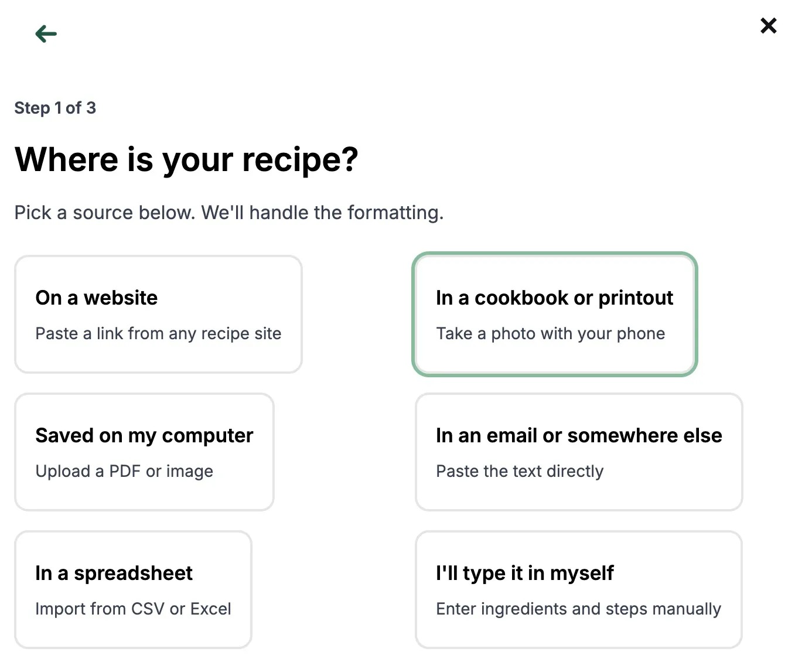812x662 pixels.
Task: Click 'Paste the text directly' subtitle
Action: [x=519, y=471]
